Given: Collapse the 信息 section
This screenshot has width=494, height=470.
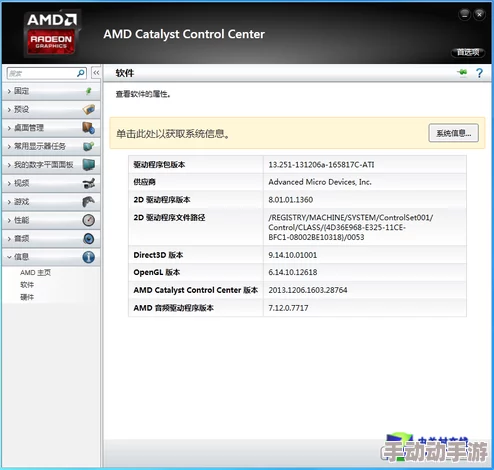Looking at the screenshot, I should point(51,257).
